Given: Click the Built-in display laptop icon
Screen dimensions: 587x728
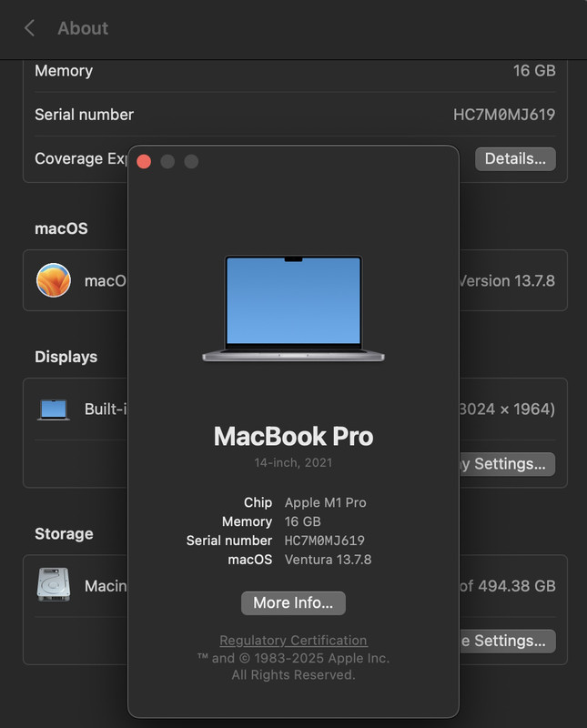Looking at the screenshot, I should pos(54,409).
